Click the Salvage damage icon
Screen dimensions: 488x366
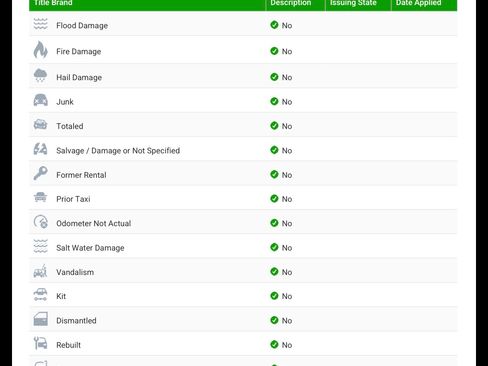[40, 149]
